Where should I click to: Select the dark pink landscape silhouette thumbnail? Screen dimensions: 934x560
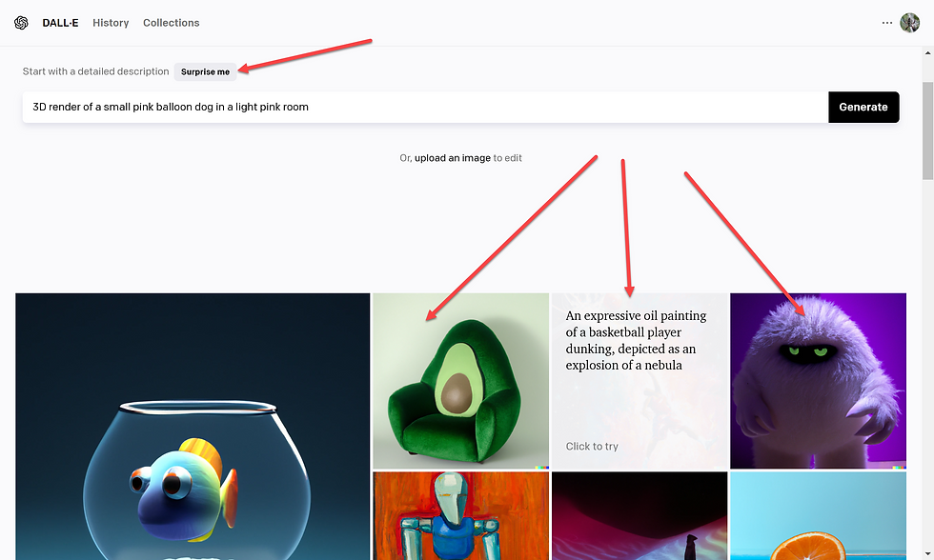tap(640, 516)
